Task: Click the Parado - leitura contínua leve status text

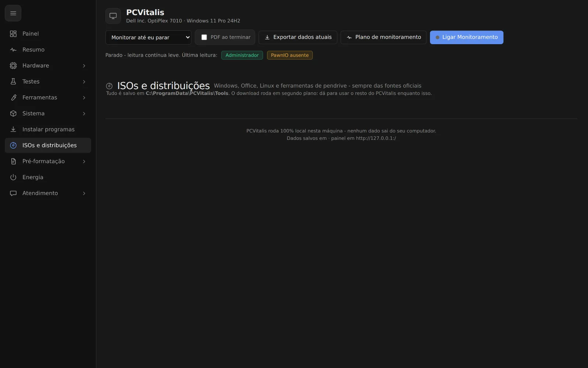Action: coord(143,55)
